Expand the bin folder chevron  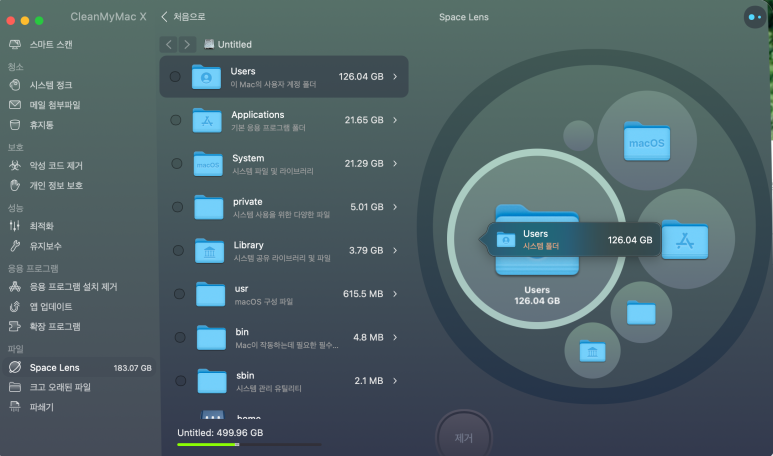pos(395,337)
